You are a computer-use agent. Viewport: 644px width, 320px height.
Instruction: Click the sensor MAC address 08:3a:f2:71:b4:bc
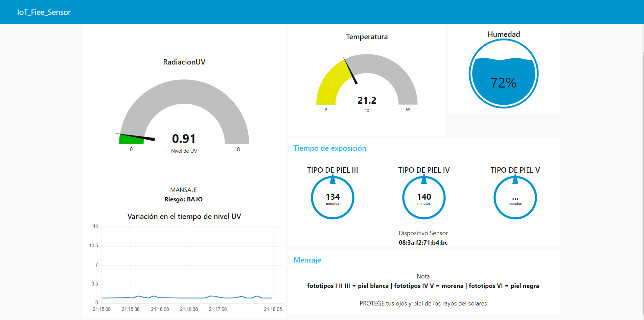[423, 243]
